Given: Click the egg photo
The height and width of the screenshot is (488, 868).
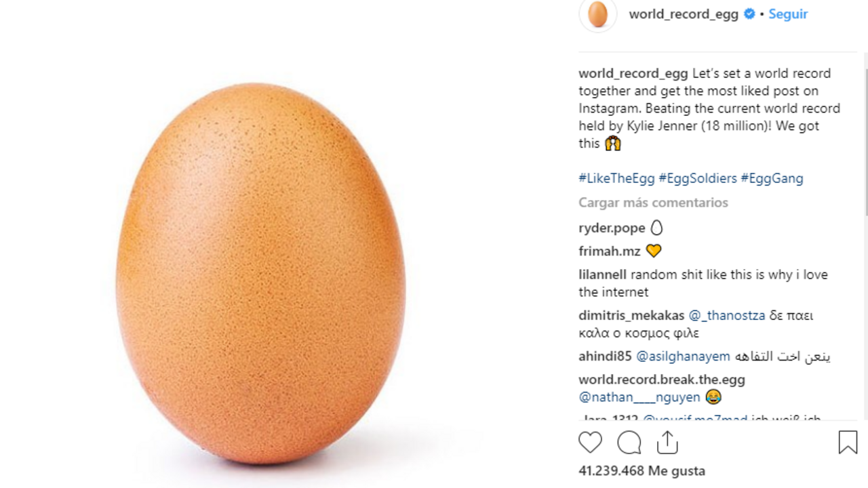Looking at the screenshot, I should (x=261, y=271).
